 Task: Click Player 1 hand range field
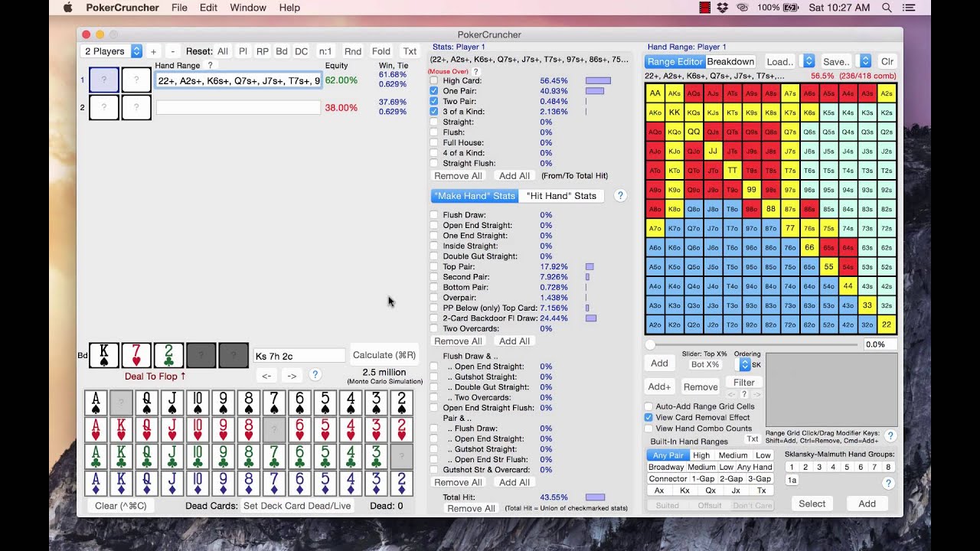tap(238, 80)
